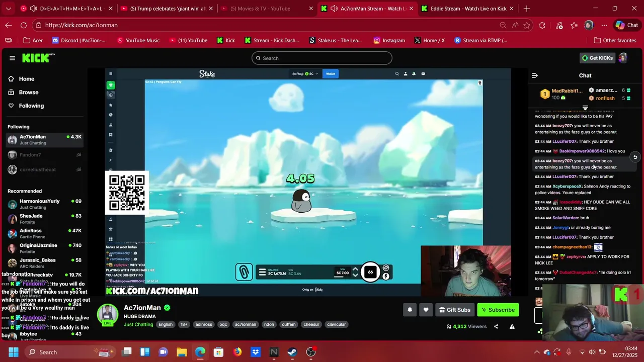Open Other favorites folder
644x362 pixels.
615,40
